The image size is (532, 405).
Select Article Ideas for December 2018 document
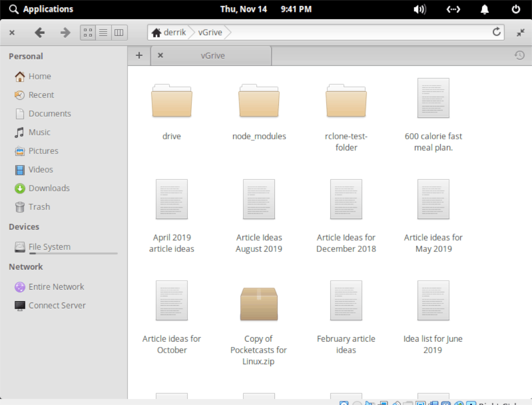[x=346, y=199]
